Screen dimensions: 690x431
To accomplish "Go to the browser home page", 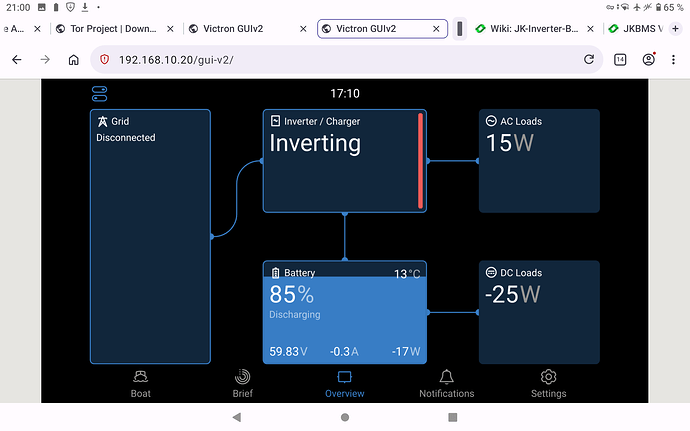I will pos(74,60).
